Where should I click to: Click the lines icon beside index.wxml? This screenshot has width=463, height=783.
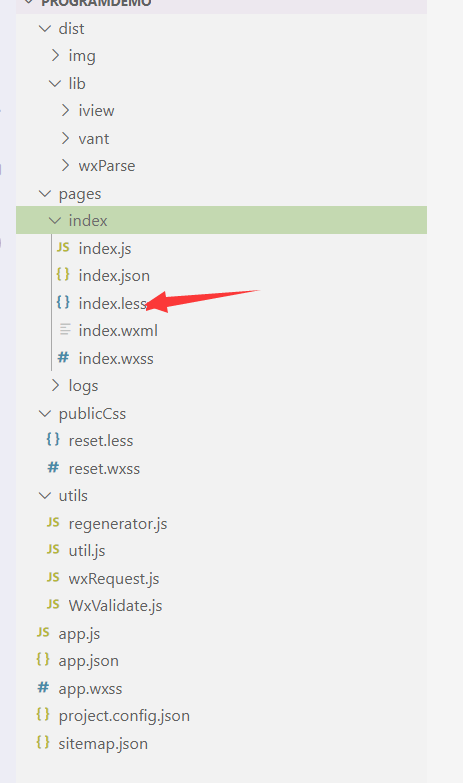point(65,330)
